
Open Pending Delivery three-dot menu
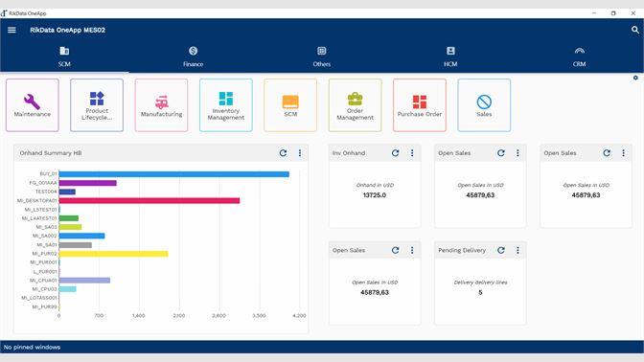(x=517, y=250)
